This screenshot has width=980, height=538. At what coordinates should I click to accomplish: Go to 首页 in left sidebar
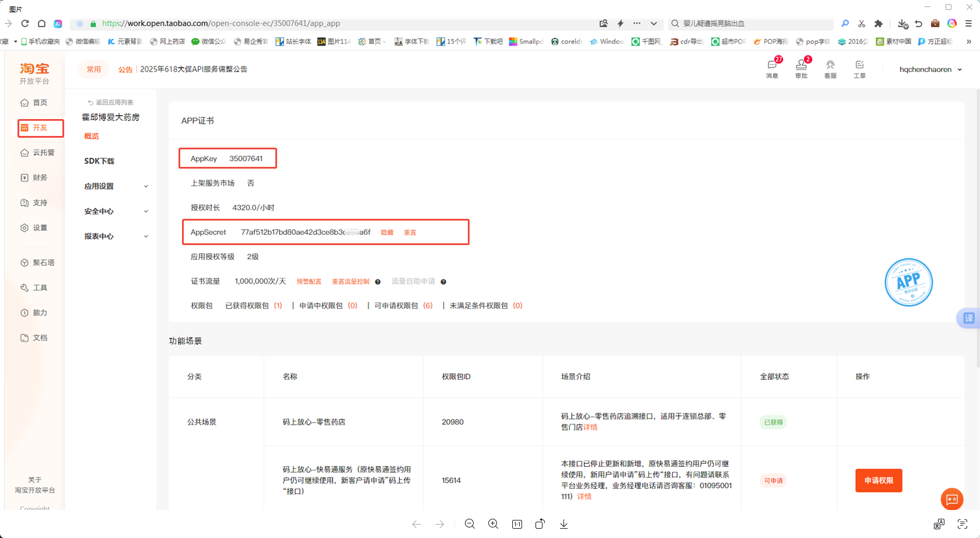34,103
